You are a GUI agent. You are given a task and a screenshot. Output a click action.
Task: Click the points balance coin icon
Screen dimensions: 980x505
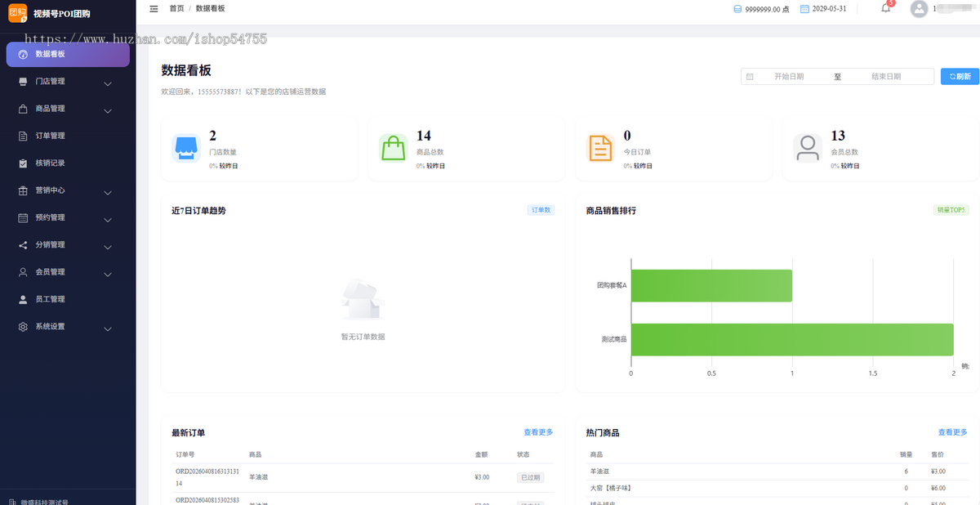point(737,9)
